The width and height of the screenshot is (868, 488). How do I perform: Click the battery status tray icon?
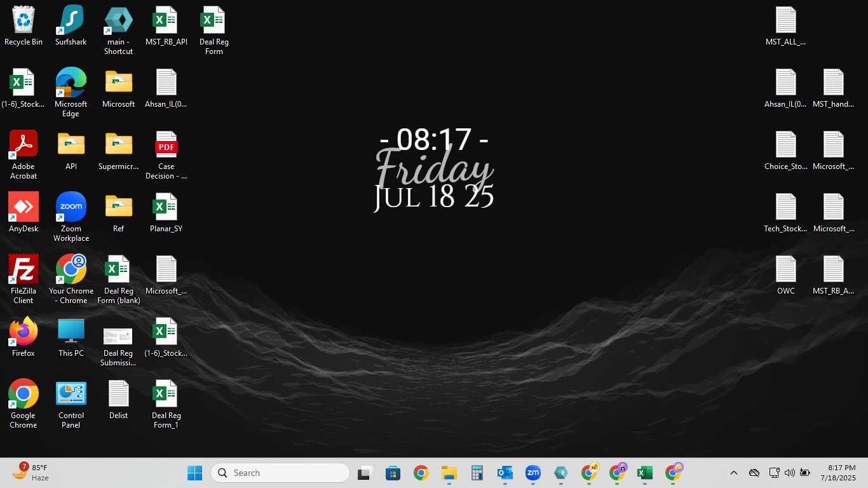(x=805, y=473)
